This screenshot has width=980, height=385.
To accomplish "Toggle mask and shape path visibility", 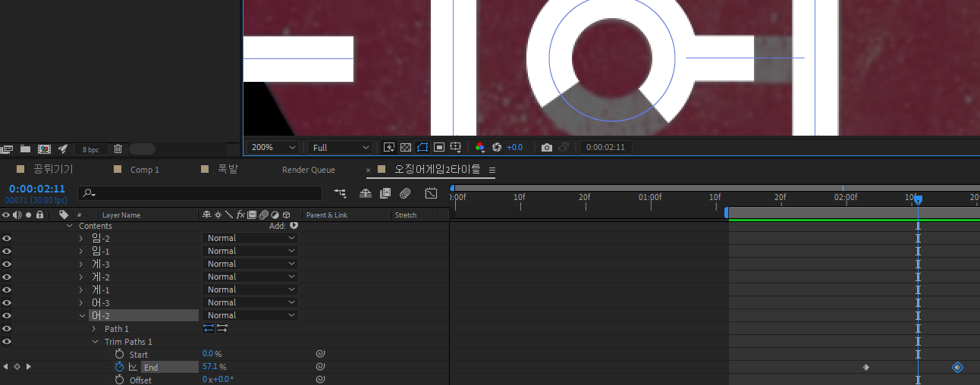I will coord(422,147).
